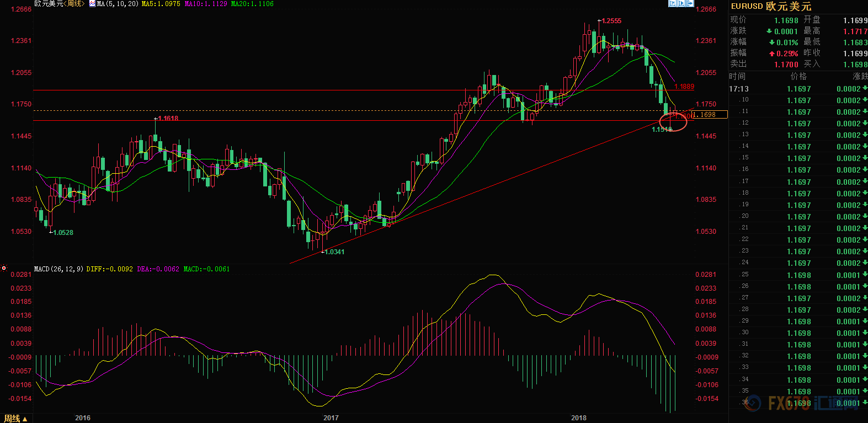The image size is (868, 423).
Task: Click the current price tag 1.1698 on axis
Action: click(x=710, y=115)
